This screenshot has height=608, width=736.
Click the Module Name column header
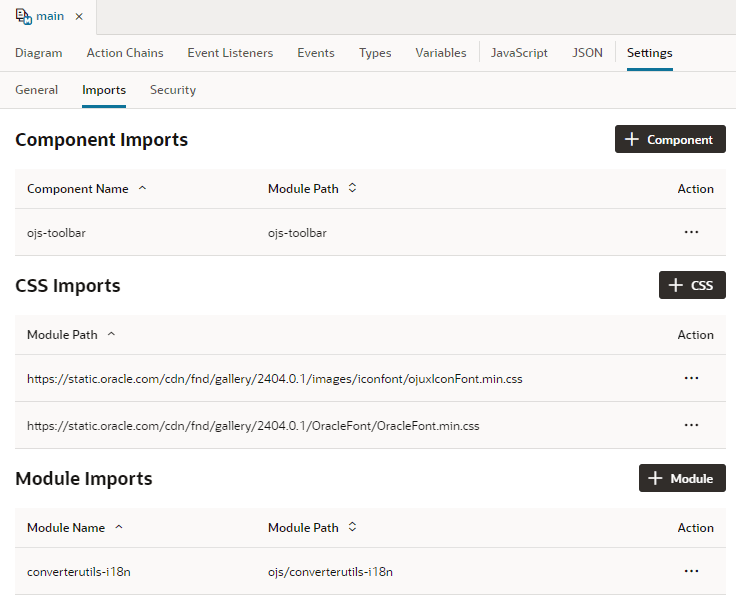[66, 528]
